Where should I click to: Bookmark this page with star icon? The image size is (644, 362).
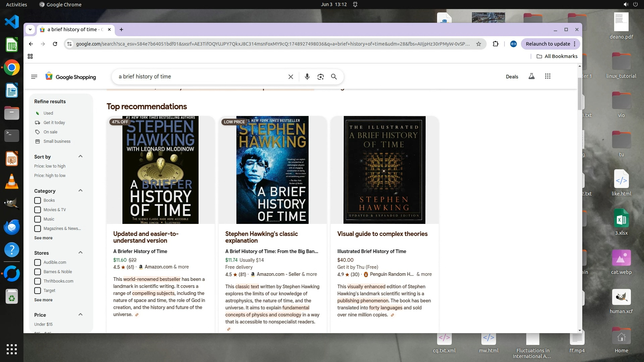click(479, 44)
